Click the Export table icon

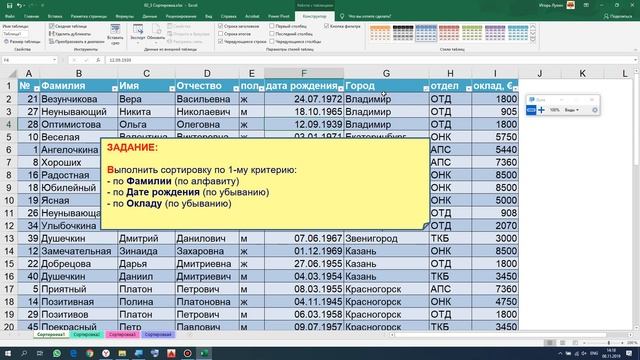click(138, 29)
